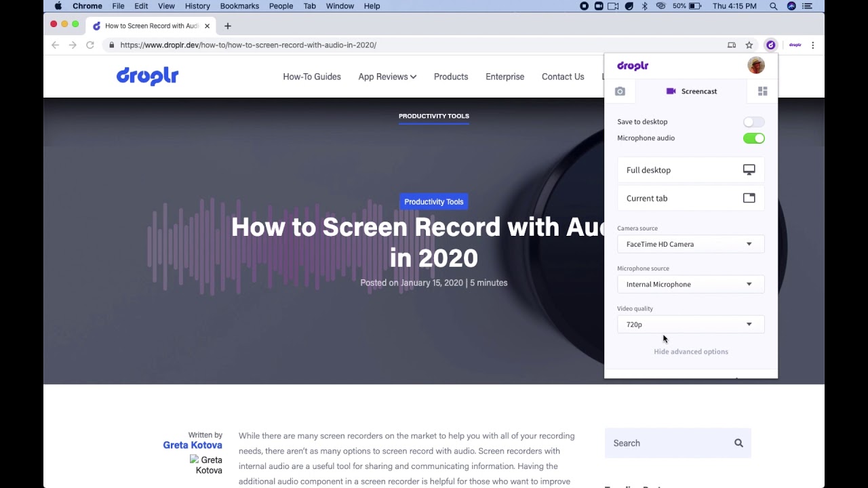868x488 pixels.
Task: Click the Droplr logo in popup header
Action: pyautogui.click(x=633, y=66)
